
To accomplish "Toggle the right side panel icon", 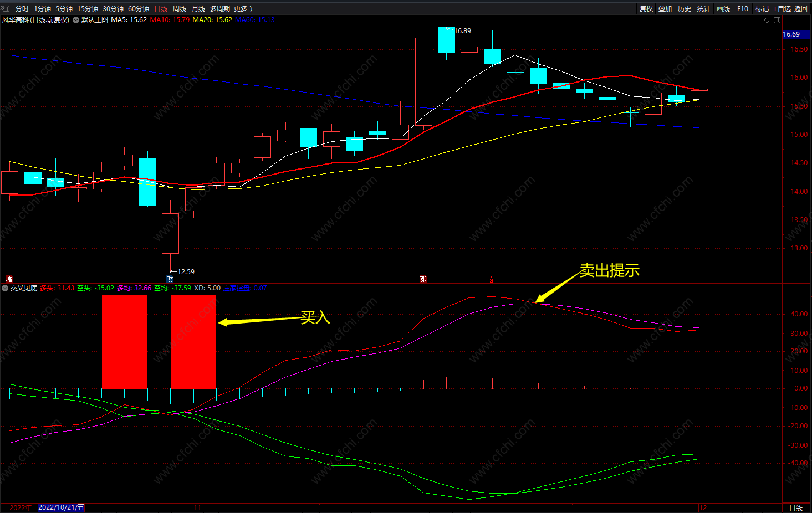I will pos(777,20).
